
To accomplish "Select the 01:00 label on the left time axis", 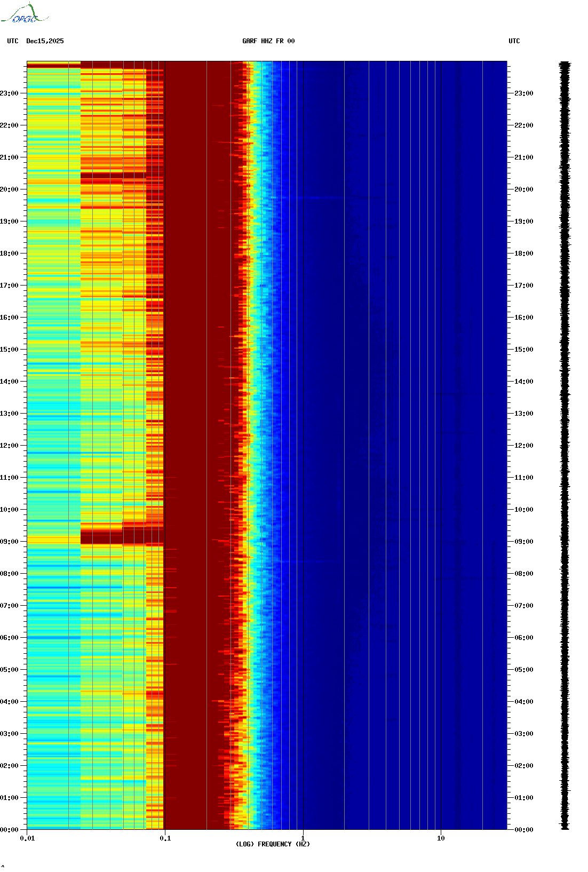I will (9, 798).
